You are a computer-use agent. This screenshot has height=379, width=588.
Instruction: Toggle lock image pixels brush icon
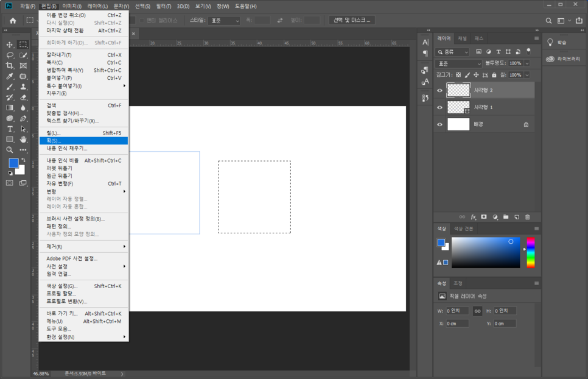coord(467,75)
